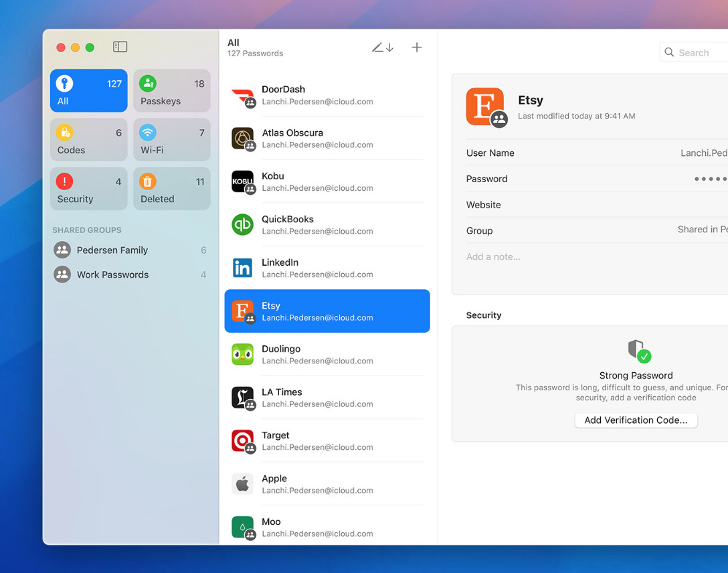This screenshot has height=573, width=728.
Task: View the Deleted passwords category
Action: click(172, 189)
